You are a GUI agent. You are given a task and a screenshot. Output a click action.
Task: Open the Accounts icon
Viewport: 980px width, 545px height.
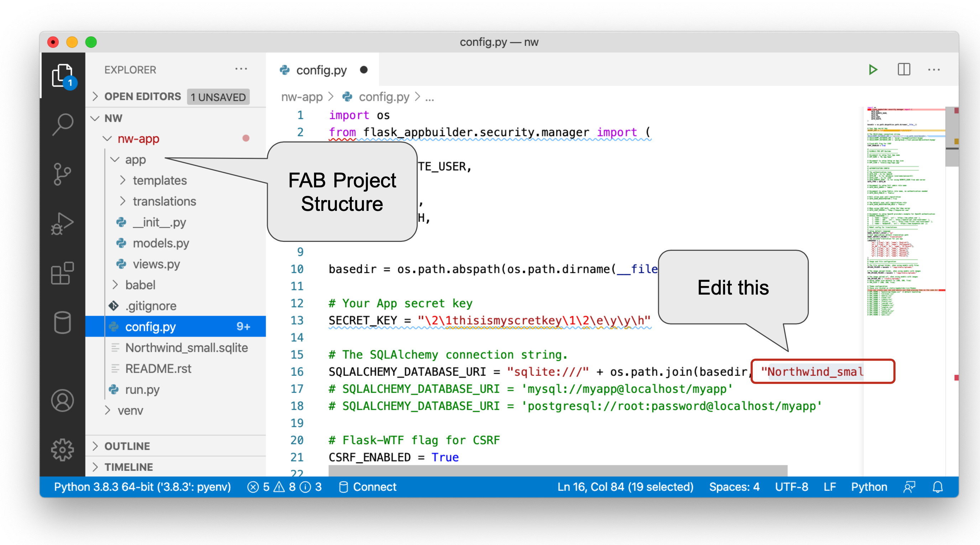click(x=62, y=400)
